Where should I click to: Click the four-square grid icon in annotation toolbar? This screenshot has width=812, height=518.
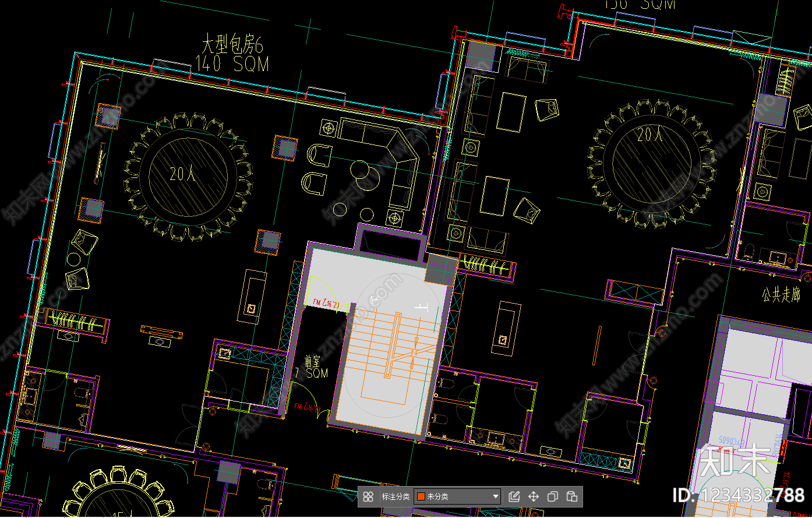pos(368,496)
